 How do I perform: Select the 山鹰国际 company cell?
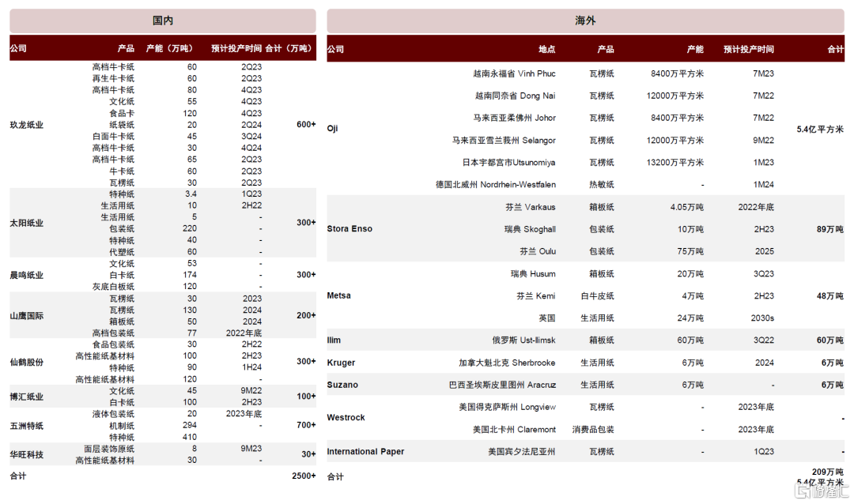pos(27,316)
